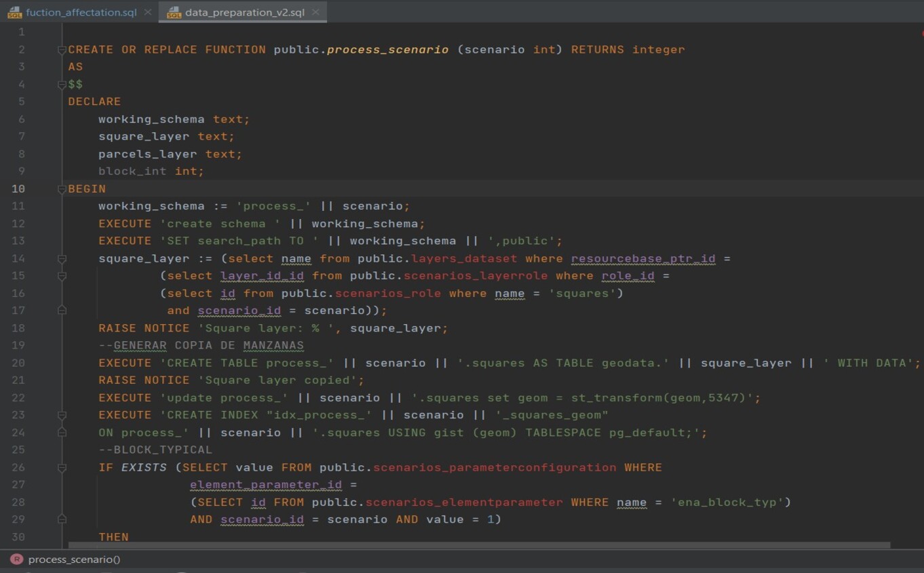Click the scenarios_role table name on line 16
924x573 pixels.
coord(388,294)
